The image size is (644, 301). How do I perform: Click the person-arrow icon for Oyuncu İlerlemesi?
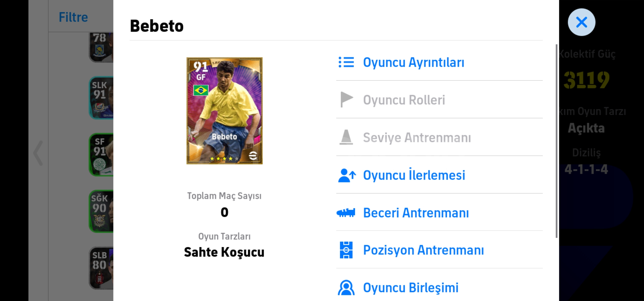click(347, 175)
